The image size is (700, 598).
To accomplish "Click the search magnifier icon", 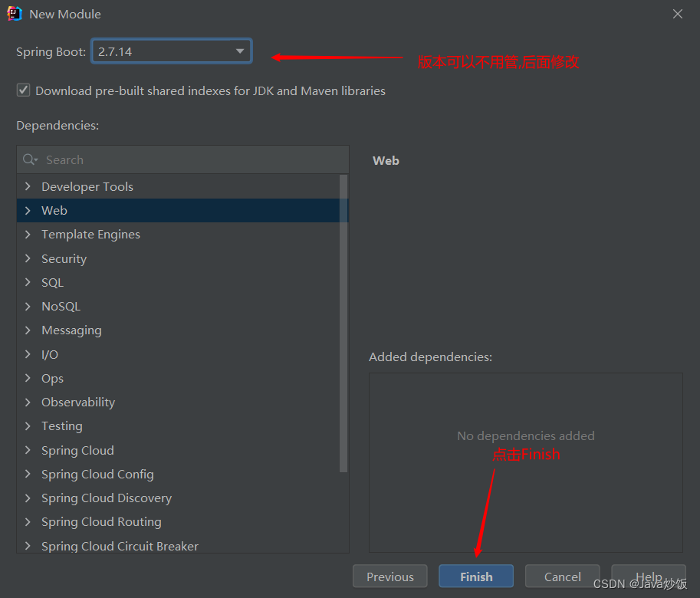I will pos(30,159).
